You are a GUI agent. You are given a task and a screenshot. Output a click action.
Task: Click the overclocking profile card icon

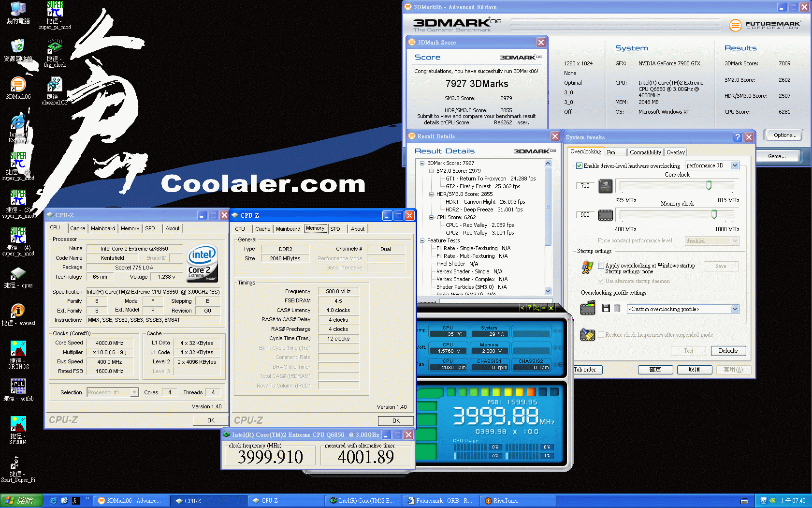pyautogui.click(x=588, y=308)
